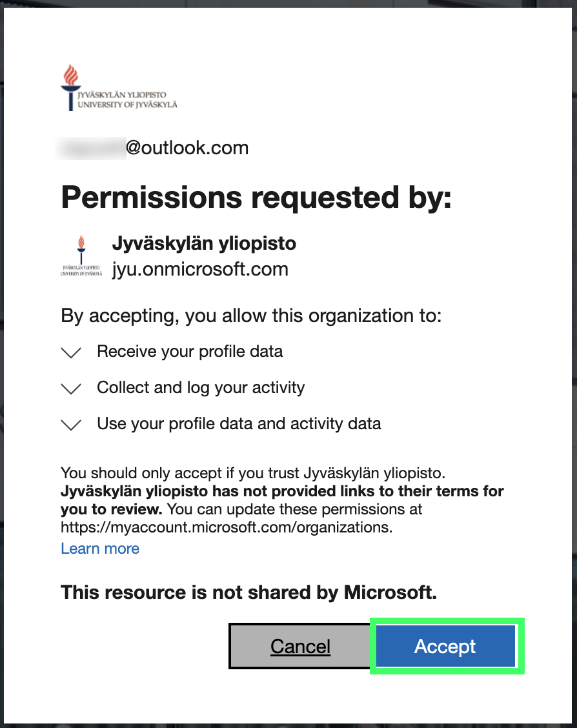Click the 'Use your profile data and activity data' label
Viewport: 577px width, 728px height.
239,424
